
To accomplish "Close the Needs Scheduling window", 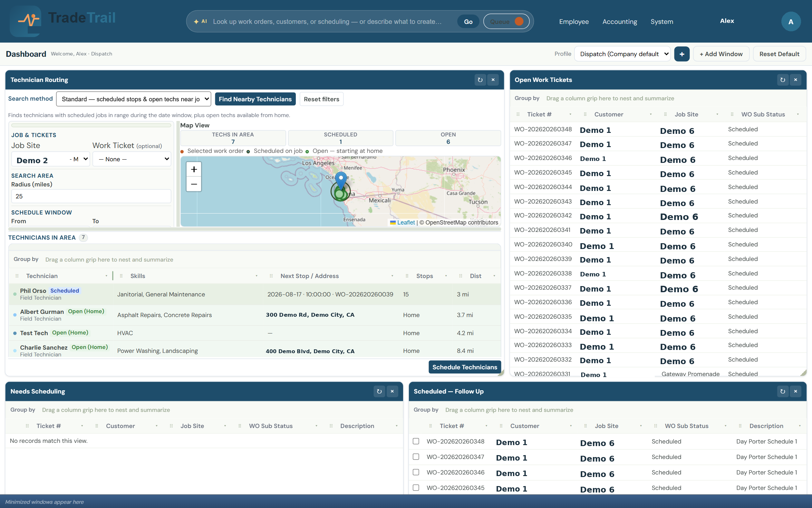I will click(x=392, y=392).
